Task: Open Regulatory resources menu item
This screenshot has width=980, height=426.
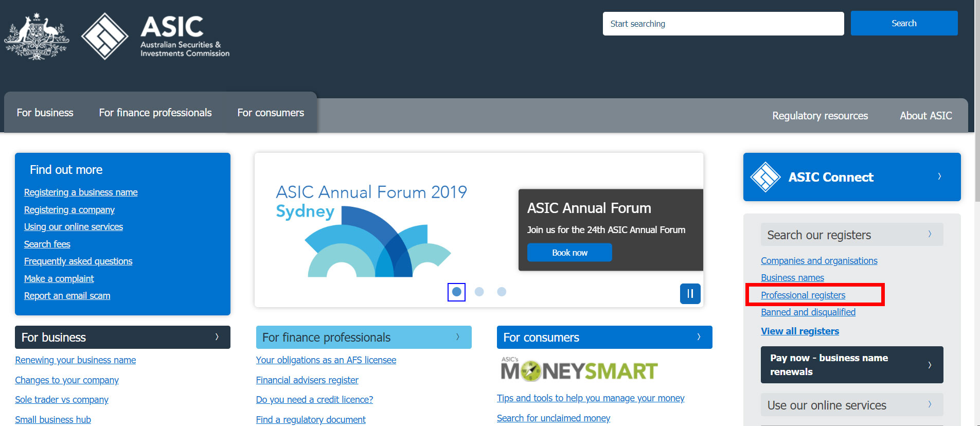Action: click(820, 116)
